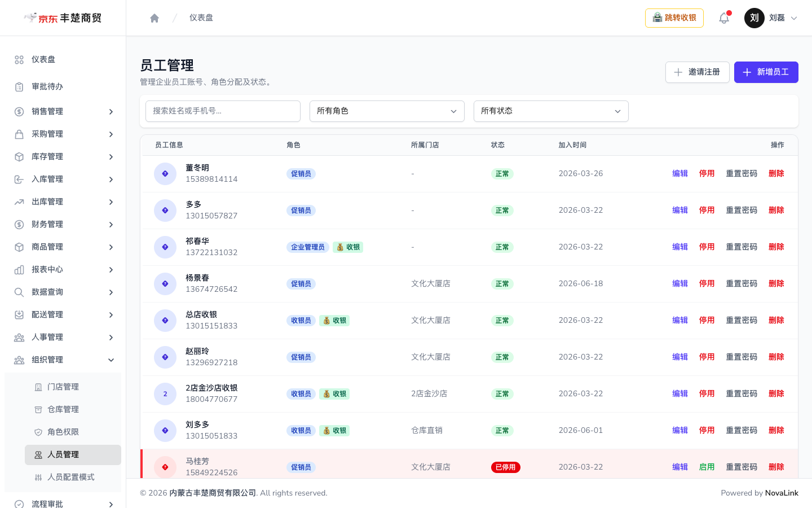The image size is (812, 508).
Task: Open the 所有角色 filter dropdown
Action: 387,111
